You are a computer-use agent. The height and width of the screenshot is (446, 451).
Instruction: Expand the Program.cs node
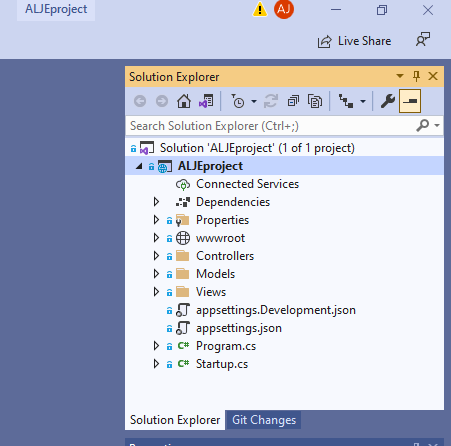tap(156, 346)
